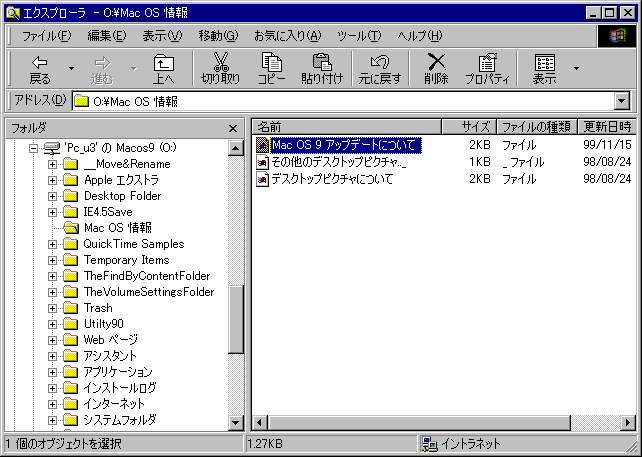Viewport: 642px width, 457px height.
Task: Click the Cut (切り取り) scissors icon
Action: coord(221,62)
